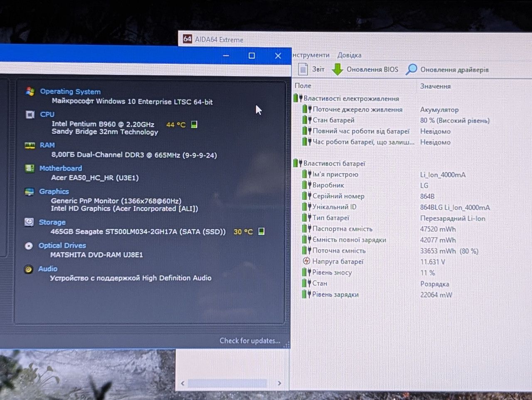Open the Audio section link in Speccy
This screenshot has height=400, width=532.
[x=48, y=269]
